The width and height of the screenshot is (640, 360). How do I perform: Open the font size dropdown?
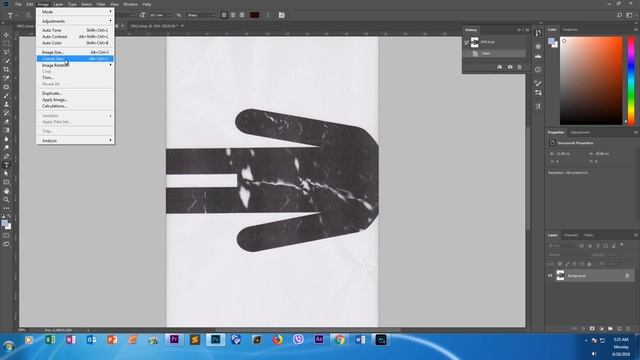pyautogui.click(x=170, y=15)
